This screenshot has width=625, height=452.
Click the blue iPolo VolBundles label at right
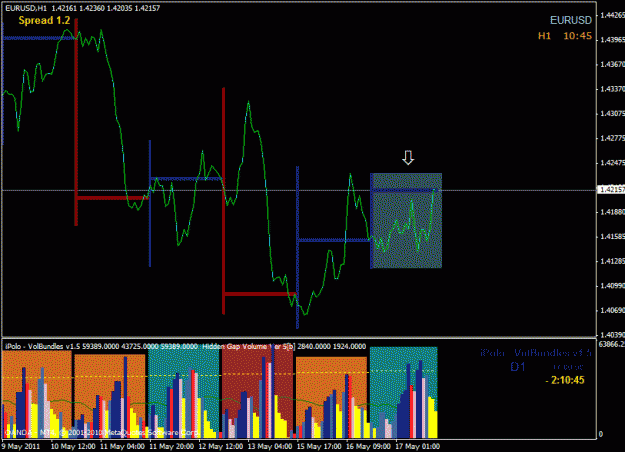coord(536,353)
